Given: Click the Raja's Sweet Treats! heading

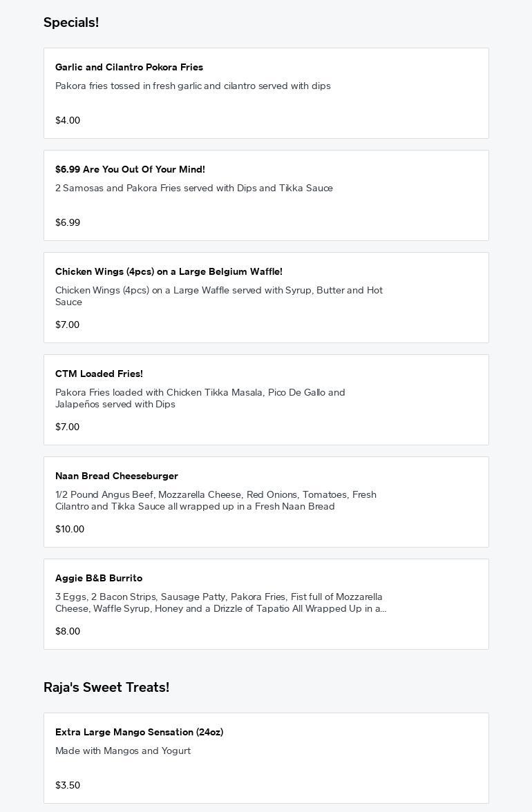Looking at the screenshot, I should [x=106, y=687].
